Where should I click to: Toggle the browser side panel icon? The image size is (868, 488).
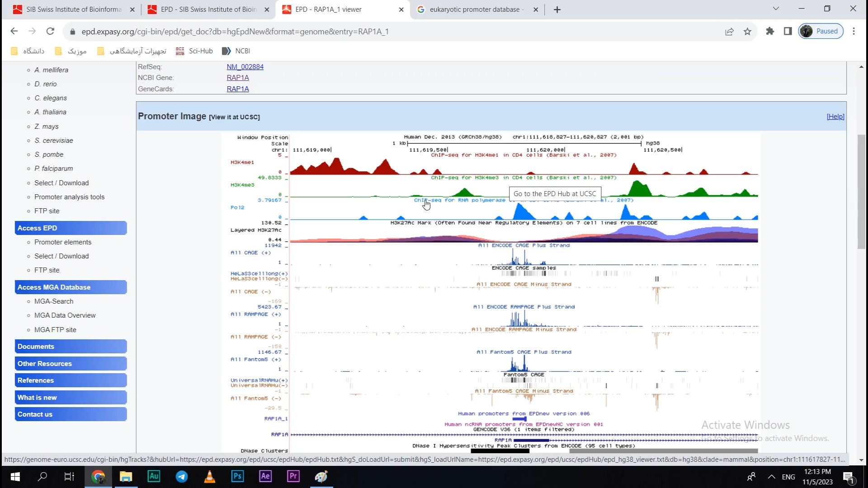tap(788, 31)
